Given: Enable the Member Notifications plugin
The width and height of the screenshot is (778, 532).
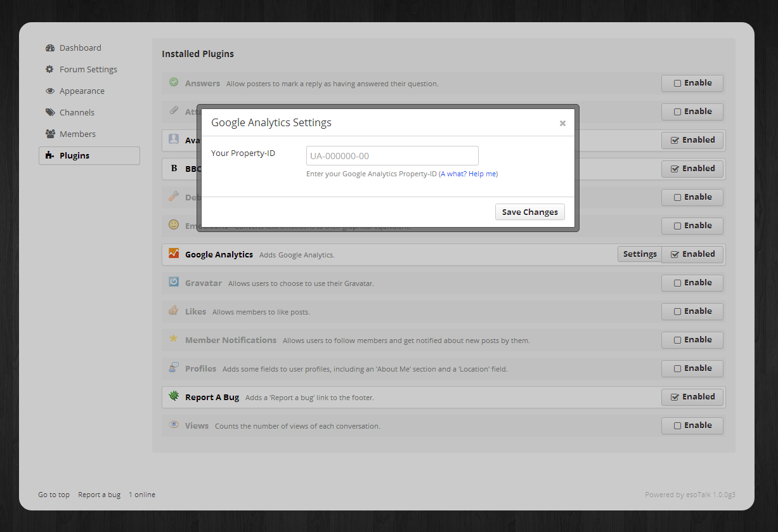Looking at the screenshot, I should click(x=692, y=340).
